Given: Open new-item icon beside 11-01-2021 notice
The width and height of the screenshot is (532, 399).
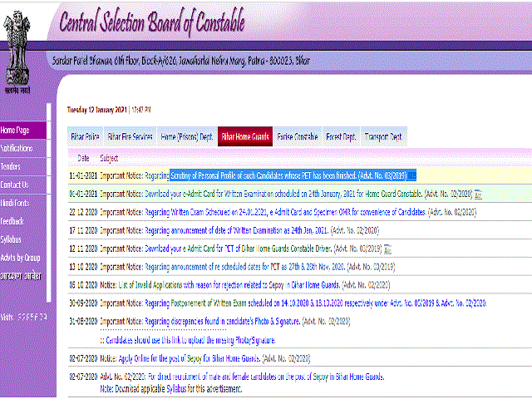Looking at the screenshot, I should [x=412, y=175].
